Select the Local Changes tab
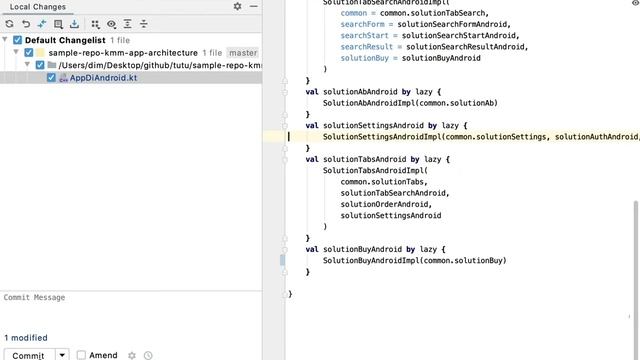Image resolution: width=640 pixels, height=360 pixels. tap(38, 7)
